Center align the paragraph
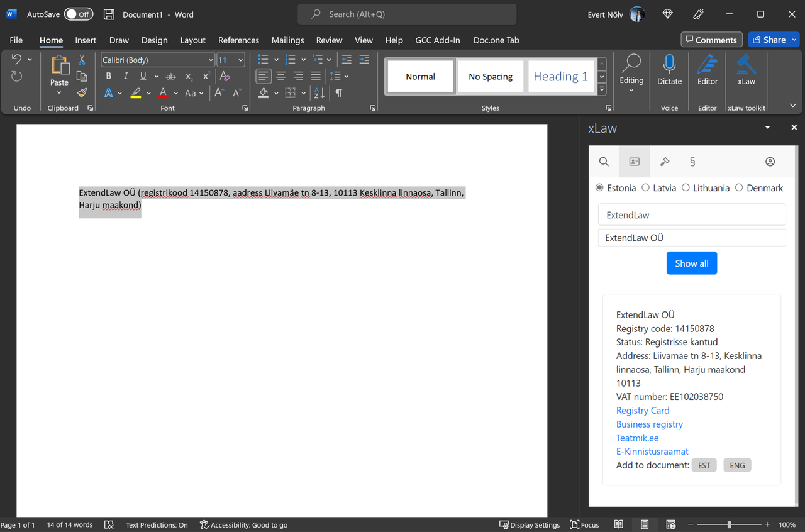Image resolution: width=805 pixels, height=532 pixels. coord(281,76)
